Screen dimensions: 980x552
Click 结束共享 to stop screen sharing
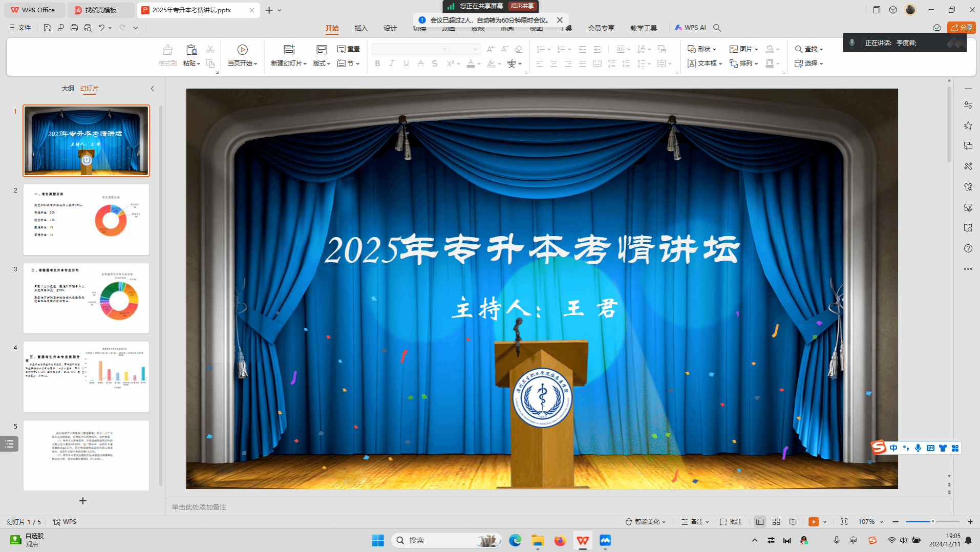tap(522, 6)
